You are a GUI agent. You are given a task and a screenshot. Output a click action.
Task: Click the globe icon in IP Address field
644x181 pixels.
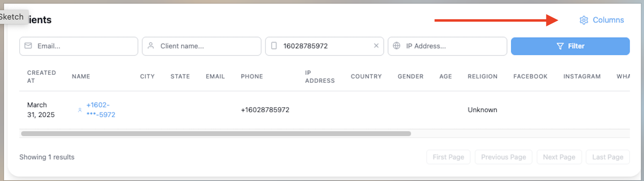pyautogui.click(x=397, y=46)
